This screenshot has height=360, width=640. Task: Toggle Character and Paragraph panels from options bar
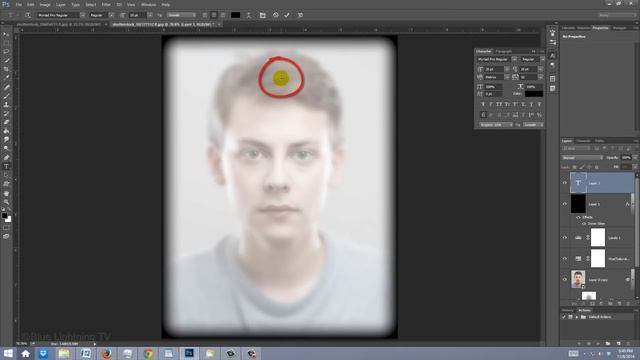(262, 15)
